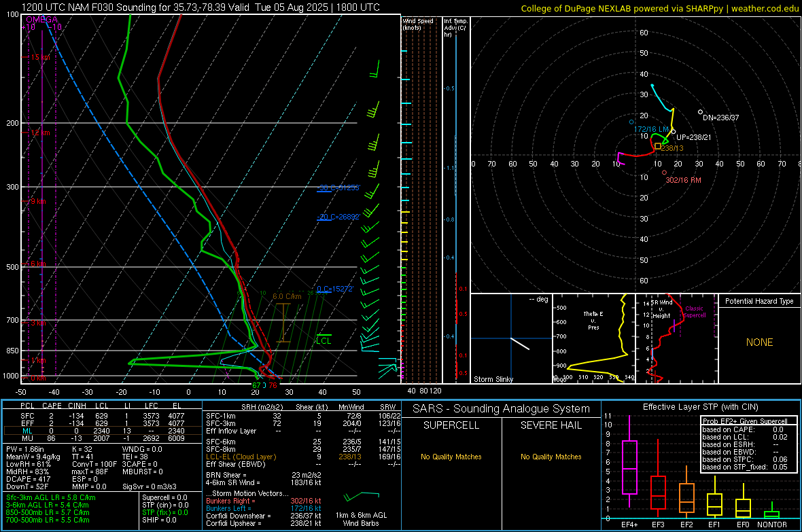Click the MU parcel CAPE value 86
The image size is (802, 532).
coord(51,438)
